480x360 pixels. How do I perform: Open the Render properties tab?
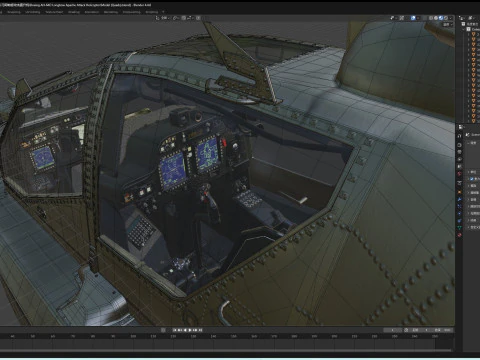click(x=459, y=145)
